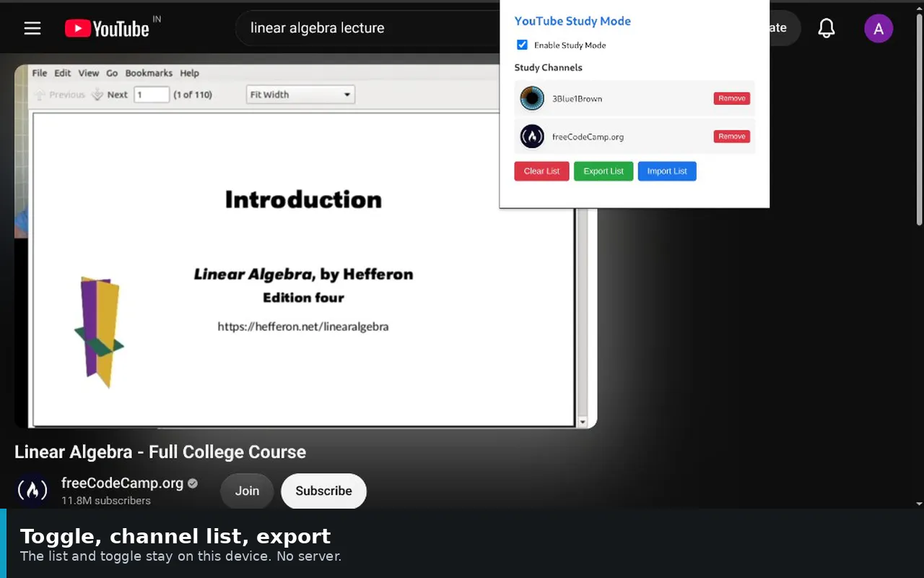Go to the YouTube home logo
The height and width of the screenshot is (578, 924).
tap(107, 28)
